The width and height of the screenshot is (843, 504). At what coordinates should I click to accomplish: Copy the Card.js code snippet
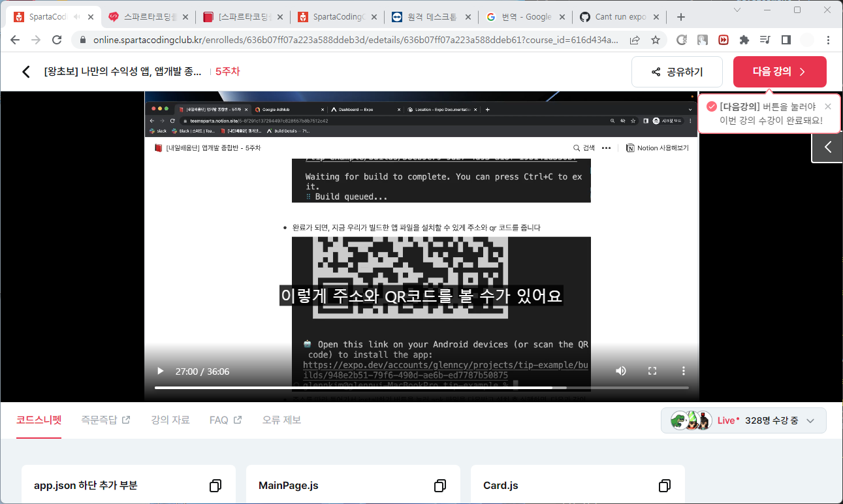(664, 486)
